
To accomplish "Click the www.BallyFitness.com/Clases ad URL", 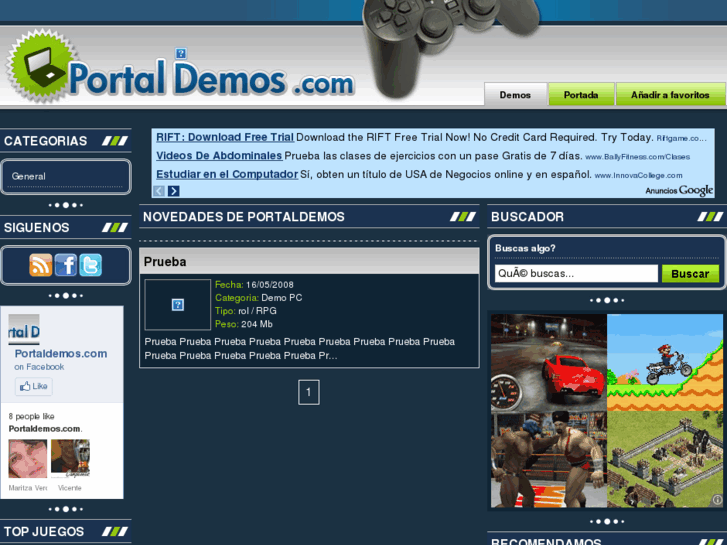I will [x=638, y=157].
